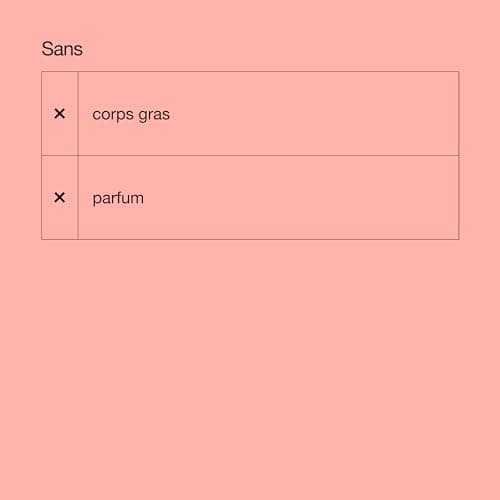The width and height of the screenshot is (500, 500).
Task: Tap the upper X symbol in the table
Action: click(x=60, y=114)
